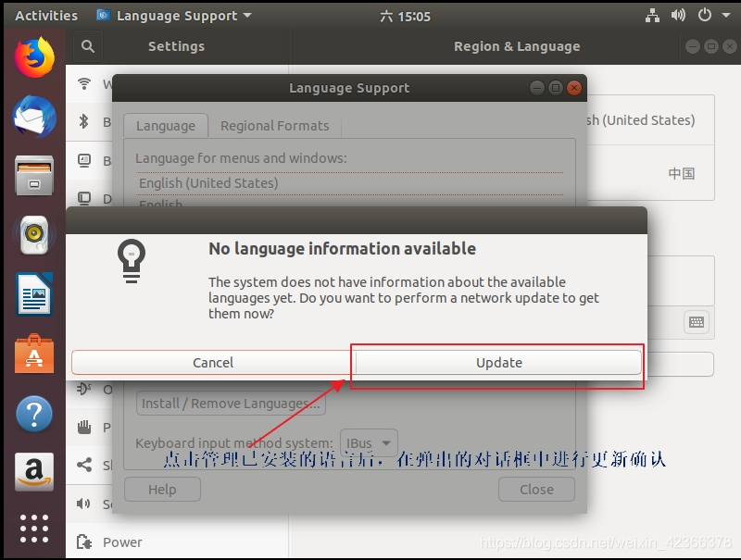Viewport: 741px width, 560px height.
Task: Select Dock icon in Settings sidebar
Action: (84, 198)
